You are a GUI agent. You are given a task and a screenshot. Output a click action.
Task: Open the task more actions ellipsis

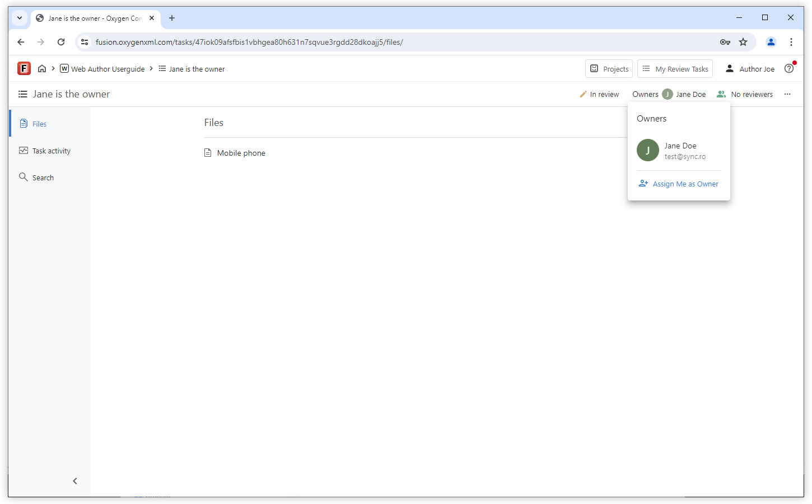[787, 94]
